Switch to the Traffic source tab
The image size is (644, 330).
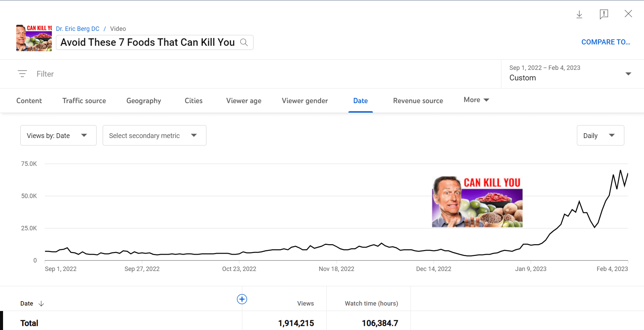coord(84,101)
